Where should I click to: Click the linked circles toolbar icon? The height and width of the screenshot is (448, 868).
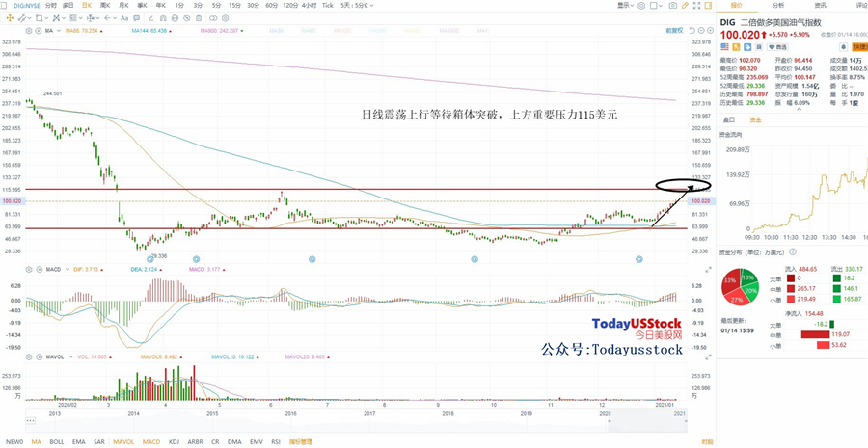point(213,18)
